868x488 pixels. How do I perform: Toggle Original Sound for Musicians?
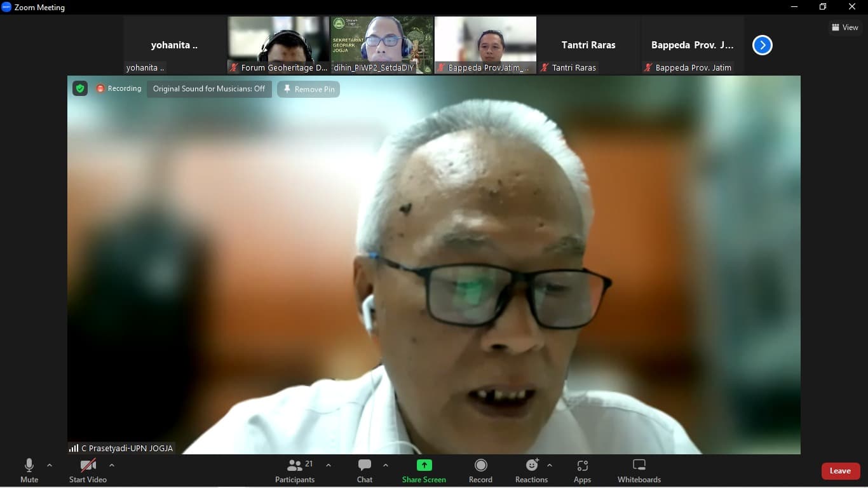(x=209, y=89)
